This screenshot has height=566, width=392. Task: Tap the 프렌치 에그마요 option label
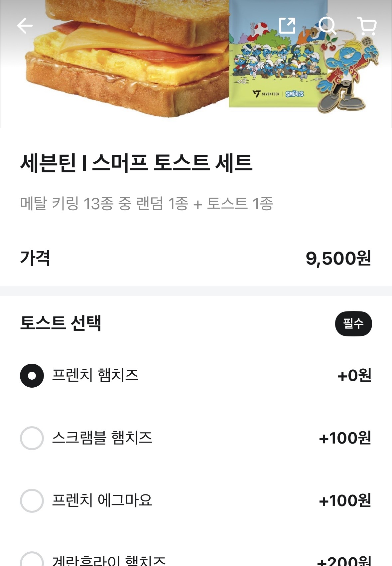[102, 500]
